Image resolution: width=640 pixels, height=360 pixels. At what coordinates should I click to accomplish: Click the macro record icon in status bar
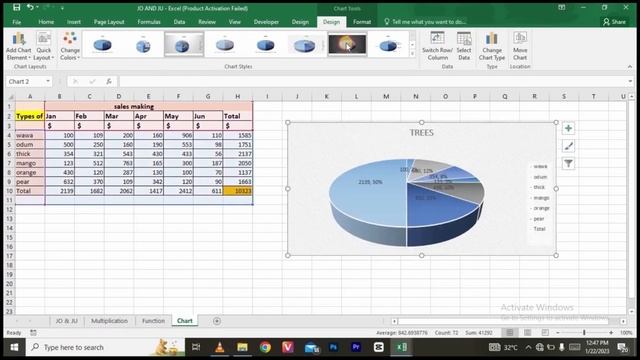pyautogui.click(x=33, y=333)
